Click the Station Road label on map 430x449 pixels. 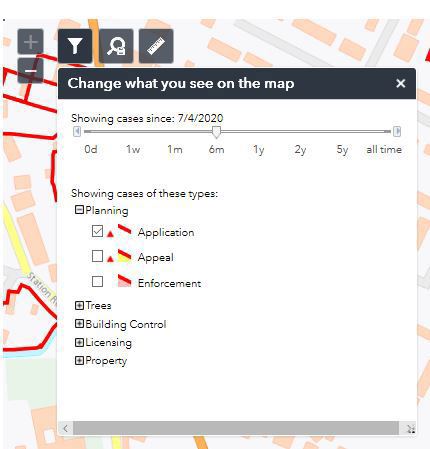tap(42, 288)
